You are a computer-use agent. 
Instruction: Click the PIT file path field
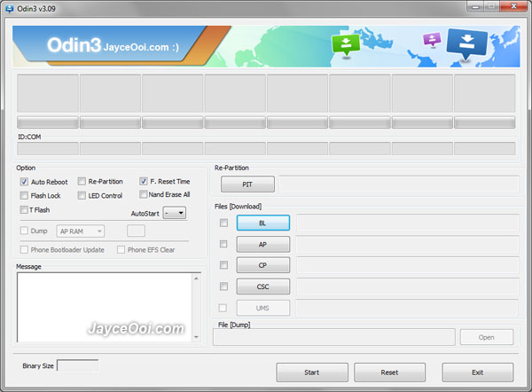tap(399, 184)
